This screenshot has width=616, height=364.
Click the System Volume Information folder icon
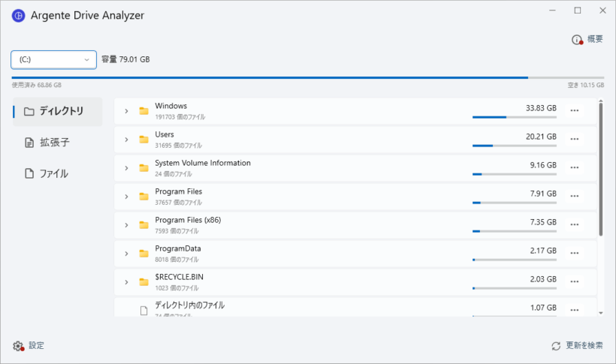coord(143,168)
